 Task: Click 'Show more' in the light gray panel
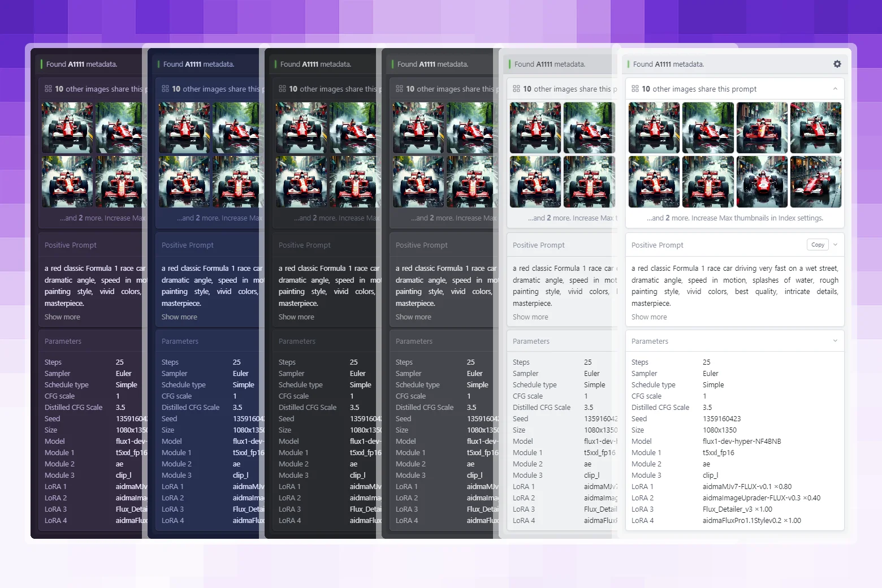click(530, 317)
